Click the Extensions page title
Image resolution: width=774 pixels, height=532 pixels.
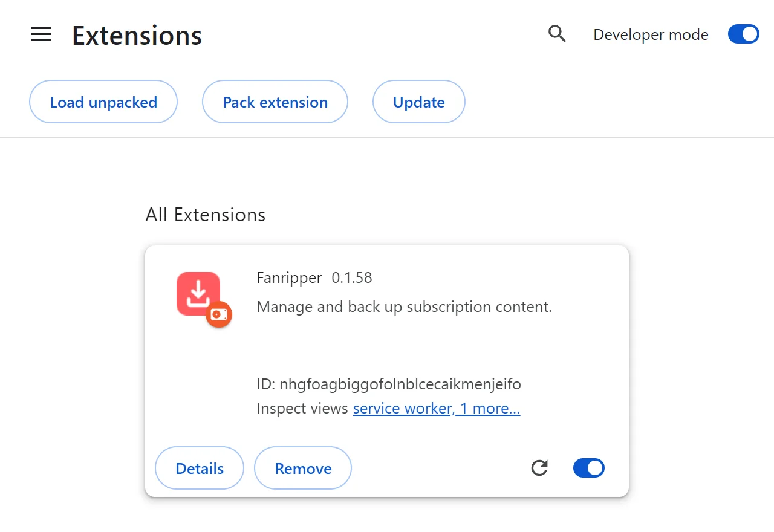(137, 36)
